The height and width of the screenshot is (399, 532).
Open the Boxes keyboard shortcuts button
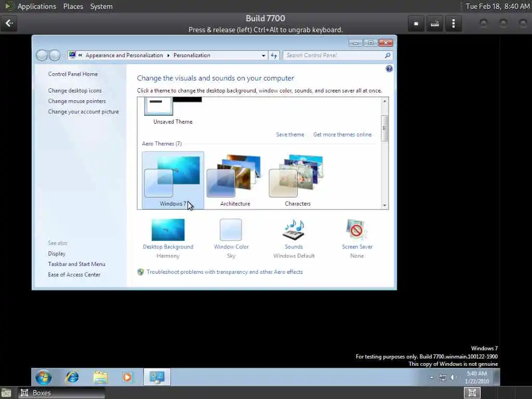click(435, 24)
